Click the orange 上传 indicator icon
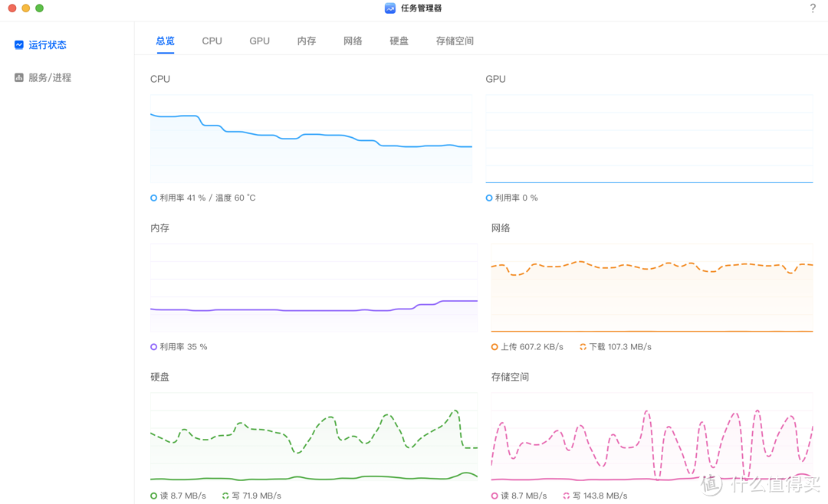 pyautogui.click(x=493, y=346)
